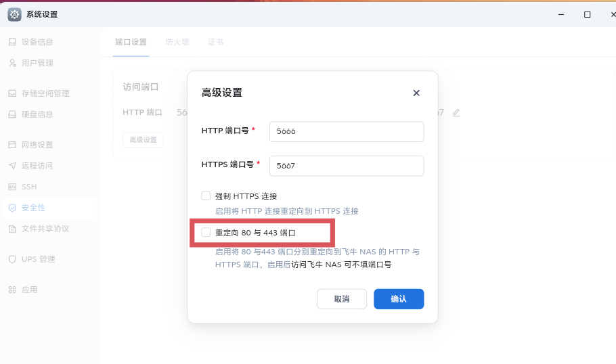616x364 pixels.
Task: Click the pencil edit icon beside port
Action: (456, 112)
